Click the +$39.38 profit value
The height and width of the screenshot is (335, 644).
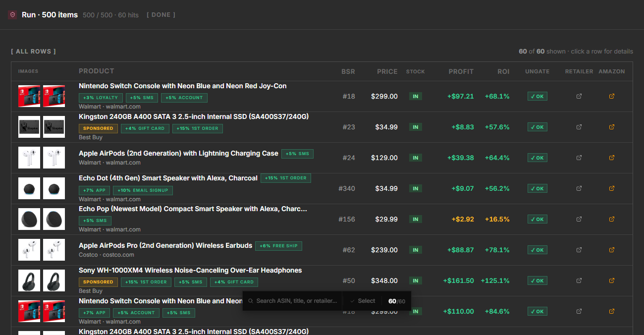pyautogui.click(x=460, y=158)
